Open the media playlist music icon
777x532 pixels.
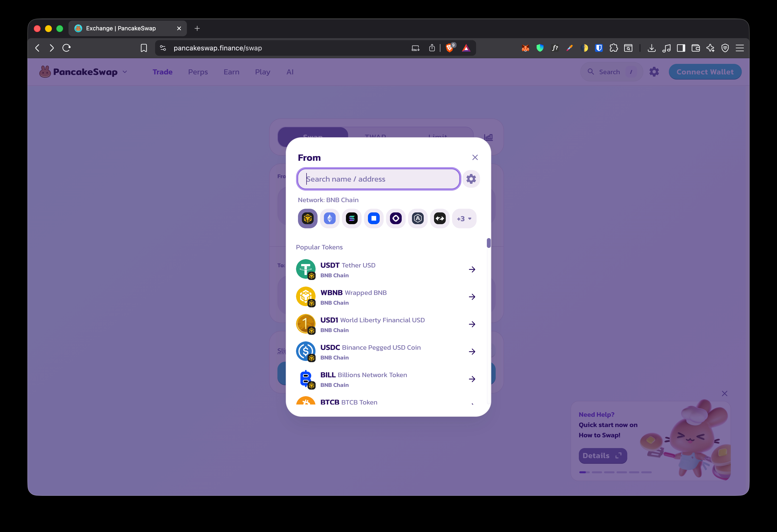pos(666,48)
